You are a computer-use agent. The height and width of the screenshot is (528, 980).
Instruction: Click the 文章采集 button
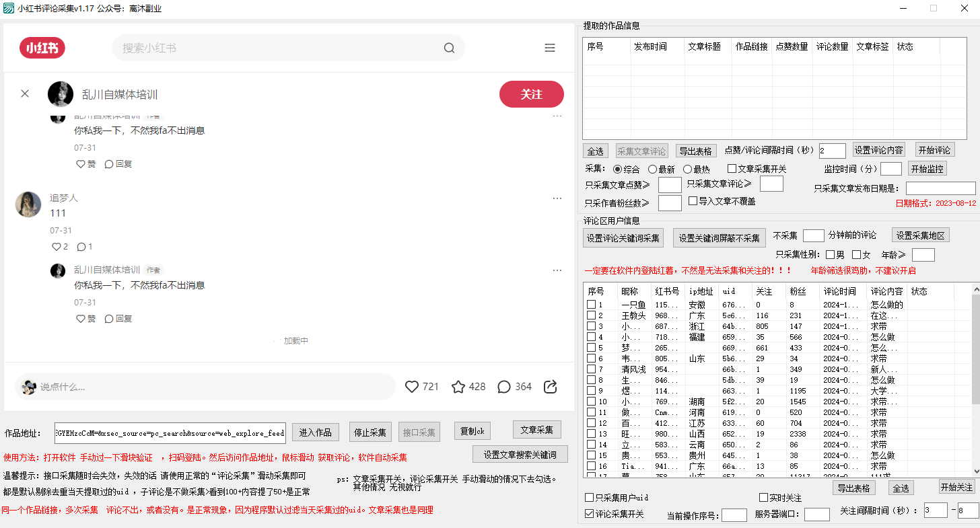point(537,430)
